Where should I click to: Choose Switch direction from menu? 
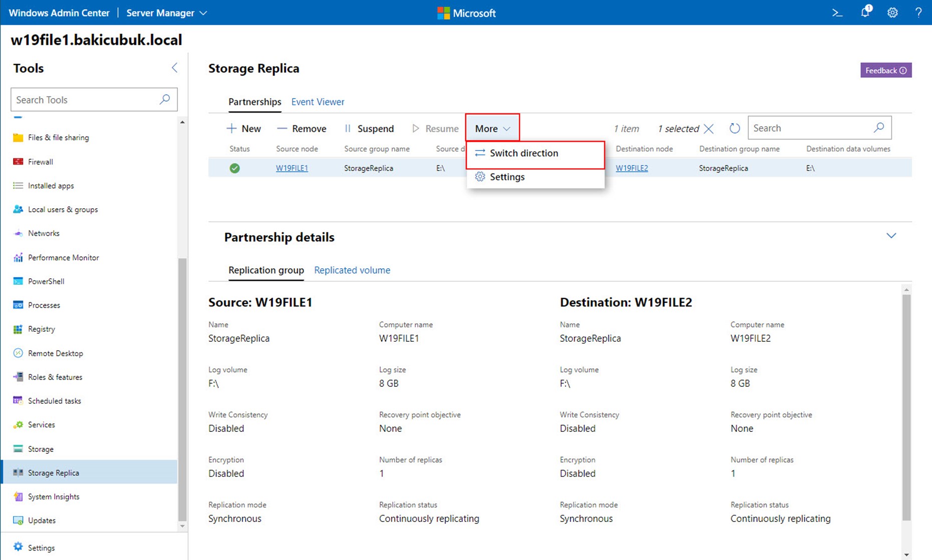[535, 153]
